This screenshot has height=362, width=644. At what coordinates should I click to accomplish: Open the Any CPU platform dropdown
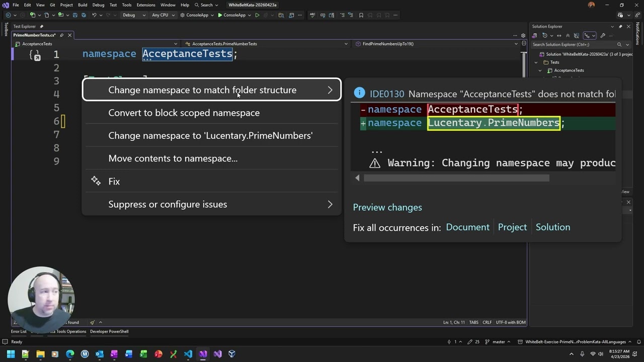point(163,15)
